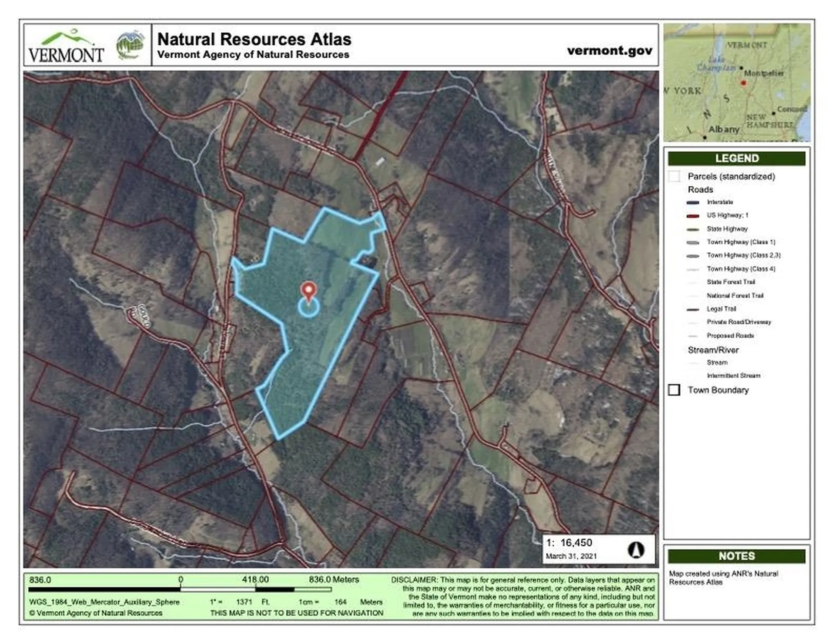Click the 418.00 scale bar label

(x=255, y=580)
